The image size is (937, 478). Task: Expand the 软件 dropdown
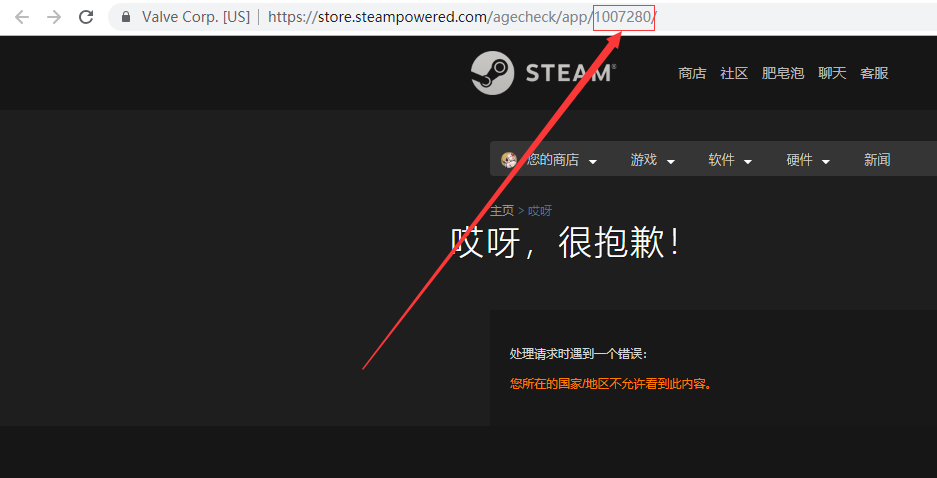pos(730,160)
